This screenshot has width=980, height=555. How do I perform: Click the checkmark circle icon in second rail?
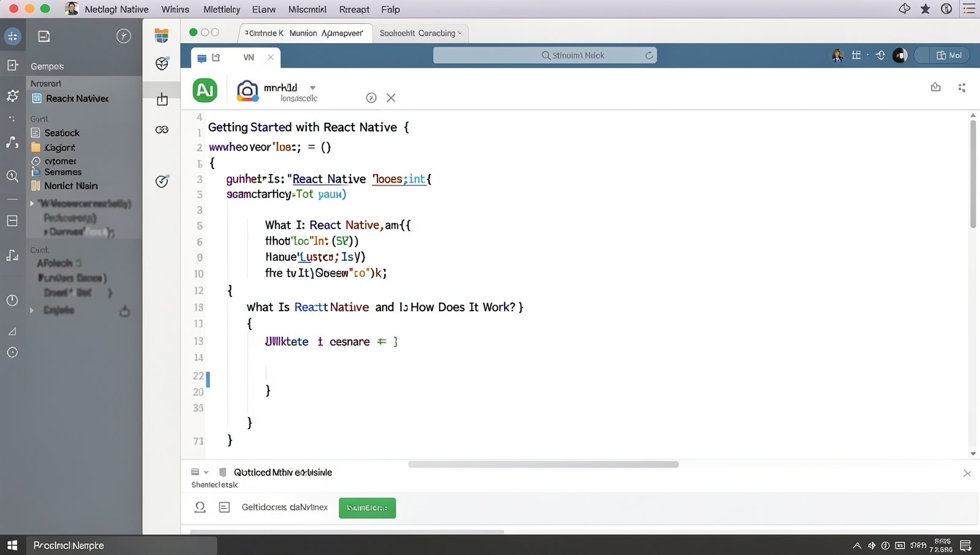tap(162, 181)
